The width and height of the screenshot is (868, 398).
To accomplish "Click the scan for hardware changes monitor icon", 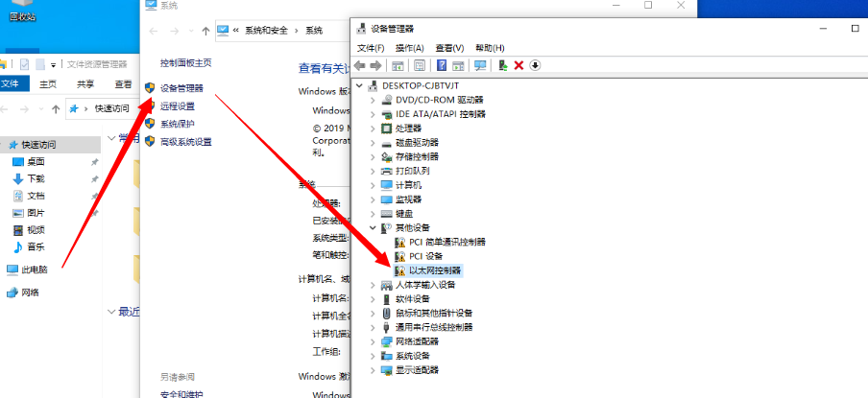I will [480, 65].
